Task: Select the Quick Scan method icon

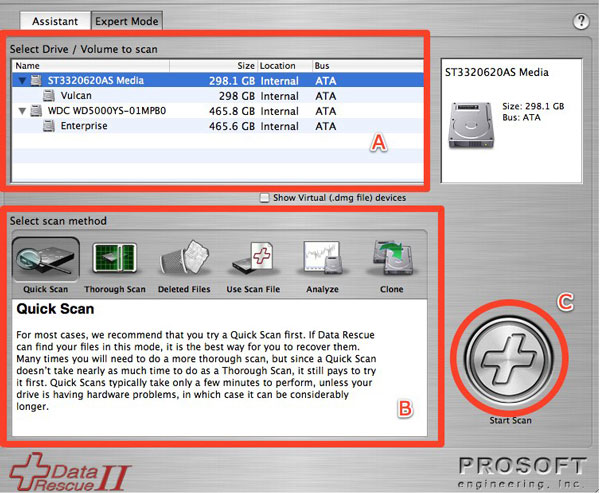Action: coord(46,259)
